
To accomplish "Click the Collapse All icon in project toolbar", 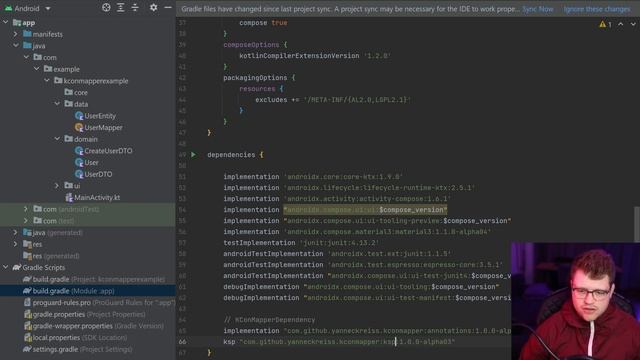I will tap(135, 7).
